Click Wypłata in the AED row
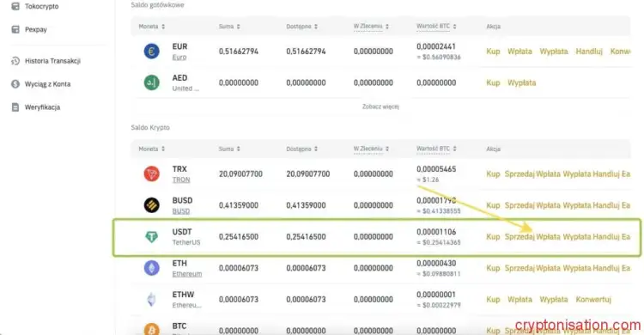644x335 pixels. [x=521, y=82]
